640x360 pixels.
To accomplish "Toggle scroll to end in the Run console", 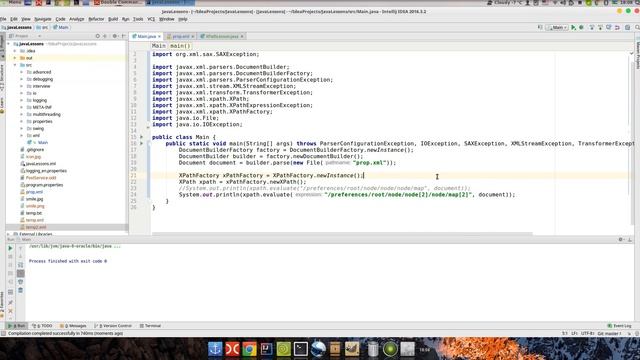I will coord(21,273).
